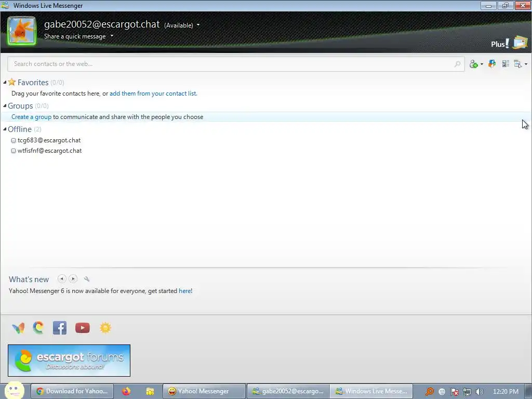Switch to Download for Yahoo taskbar button
Viewport: 532px width, 399px height.
[72, 391]
